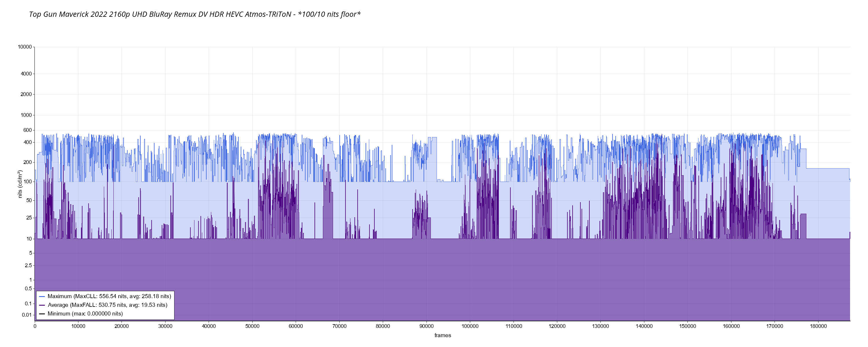Click the 1000 tick on the y-axis
Screen dimensions: 868x347
(x=26, y=115)
